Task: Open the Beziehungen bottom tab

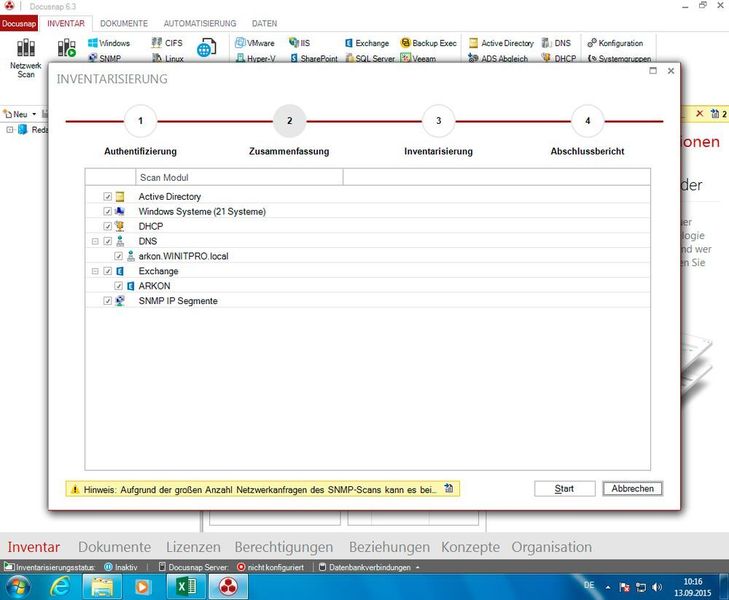Action: point(389,547)
